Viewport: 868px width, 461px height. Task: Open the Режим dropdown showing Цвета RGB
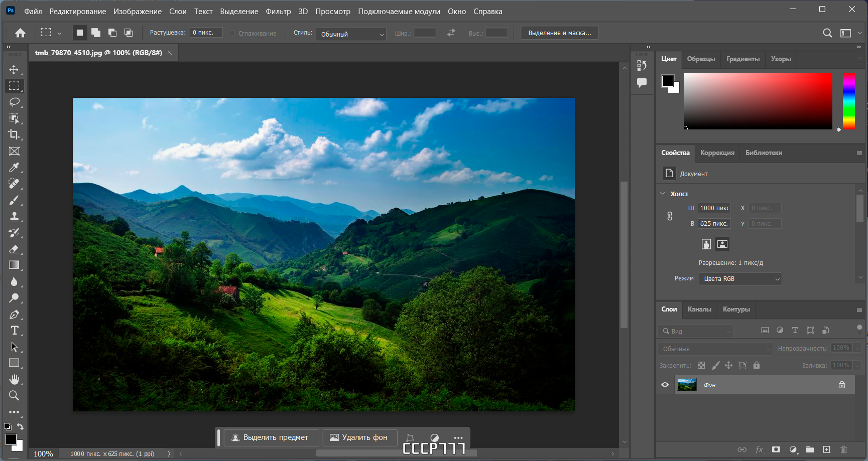coord(740,279)
